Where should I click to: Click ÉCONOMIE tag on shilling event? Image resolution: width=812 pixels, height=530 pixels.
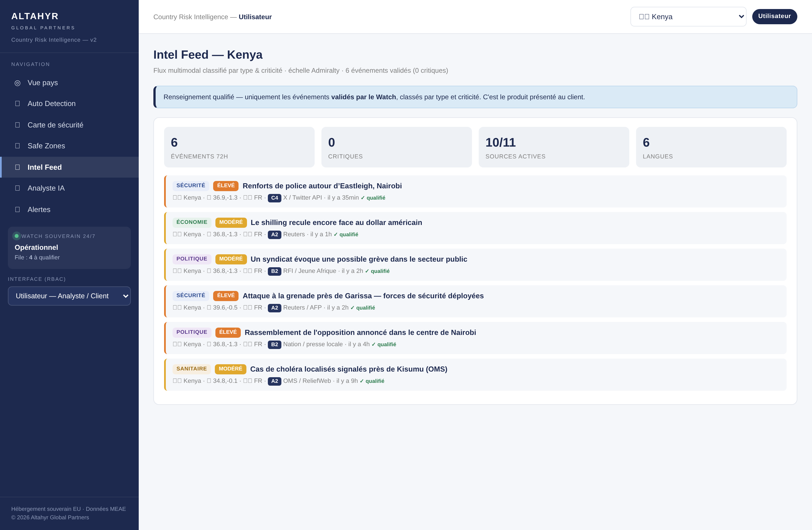[192, 222]
